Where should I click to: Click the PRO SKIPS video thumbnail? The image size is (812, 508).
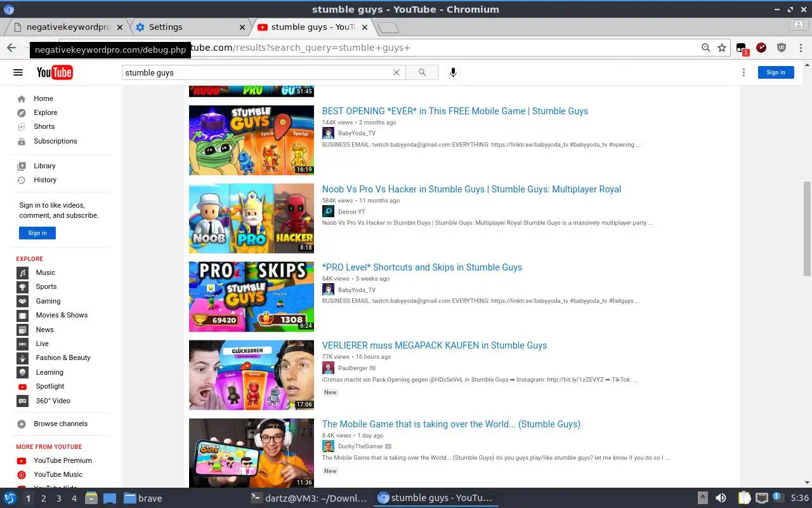tap(251, 297)
